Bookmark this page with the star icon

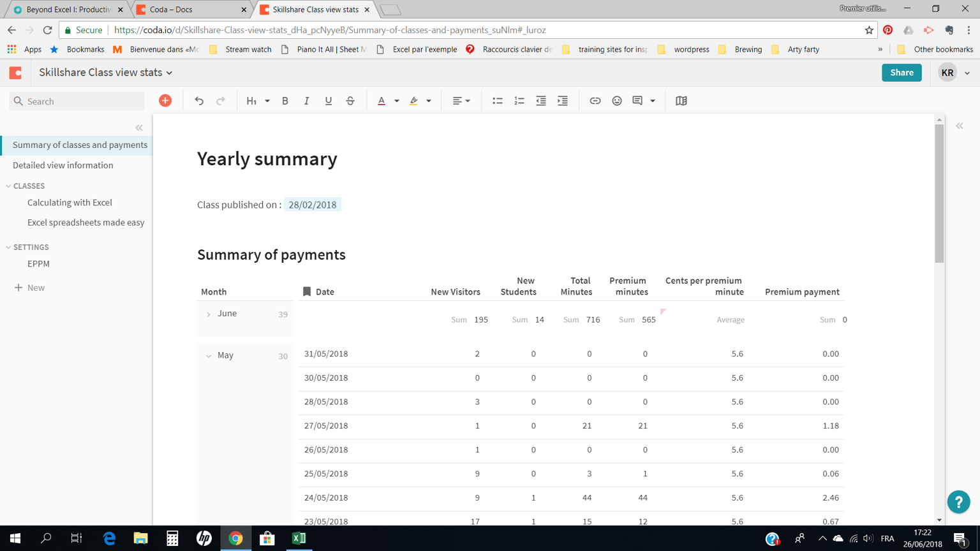[869, 30]
